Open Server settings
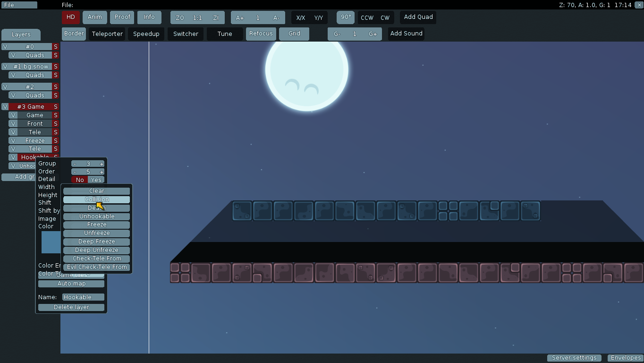 pos(574,358)
